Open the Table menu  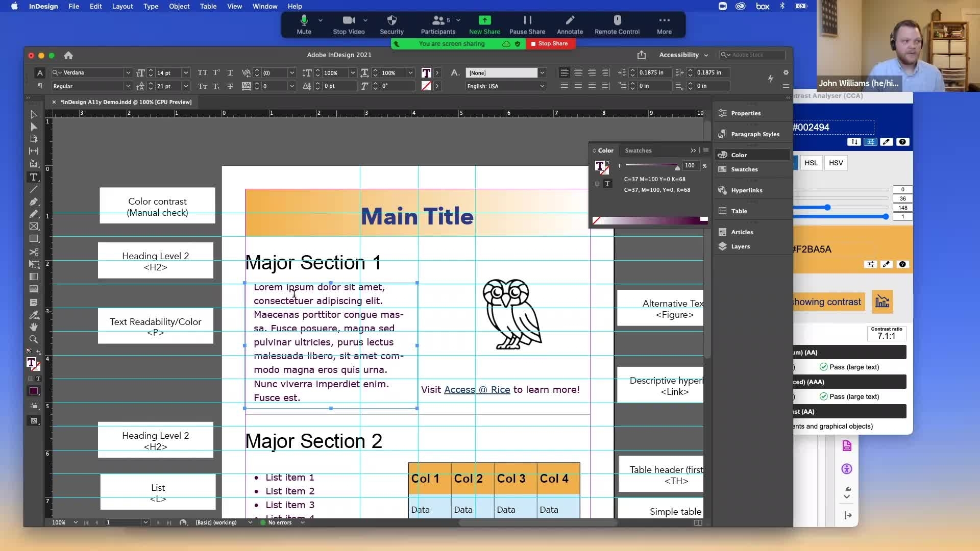(x=208, y=6)
